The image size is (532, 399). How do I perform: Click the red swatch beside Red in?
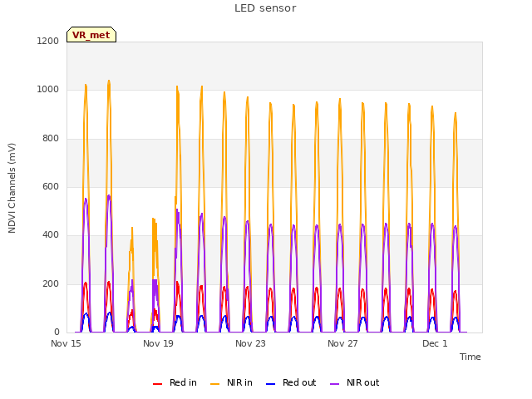tap(157, 384)
